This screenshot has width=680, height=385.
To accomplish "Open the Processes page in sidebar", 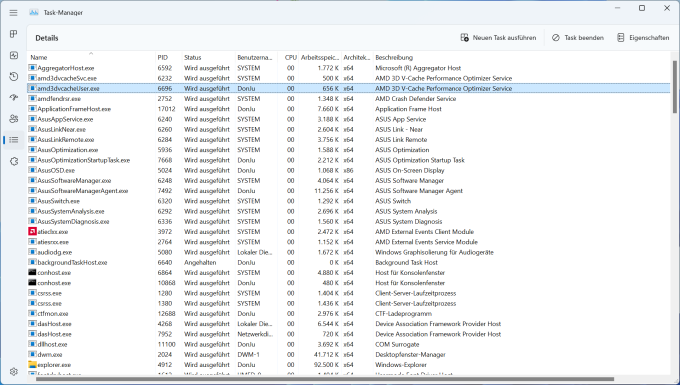I will click(13, 34).
